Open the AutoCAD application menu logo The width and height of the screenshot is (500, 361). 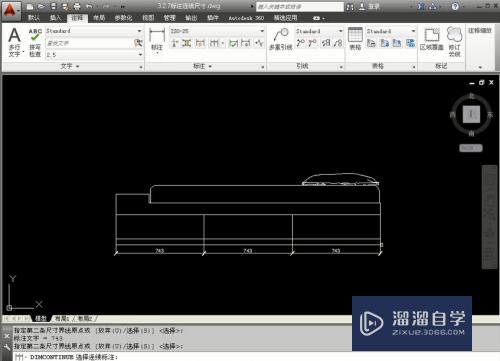pyautogui.click(x=10, y=10)
